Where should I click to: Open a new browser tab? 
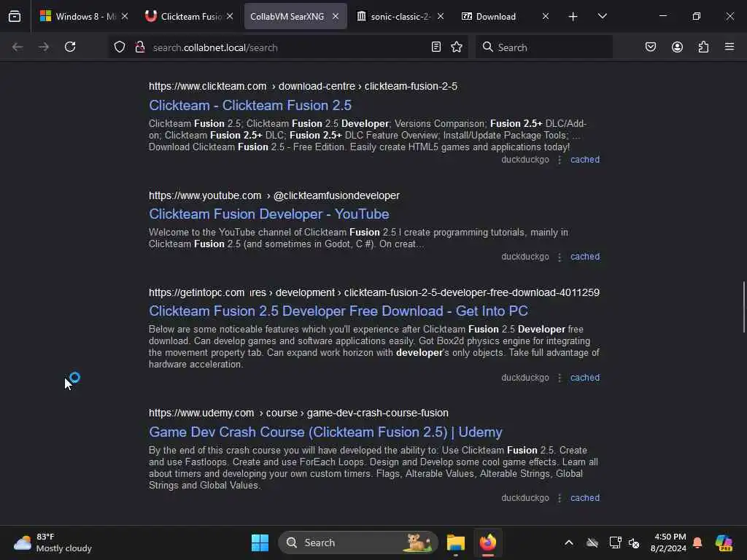(x=573, y=17)
